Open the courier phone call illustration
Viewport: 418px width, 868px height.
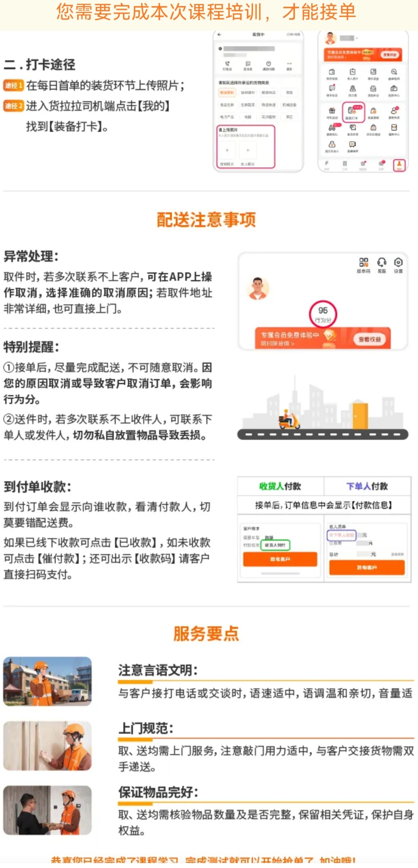tap(47, 682)
